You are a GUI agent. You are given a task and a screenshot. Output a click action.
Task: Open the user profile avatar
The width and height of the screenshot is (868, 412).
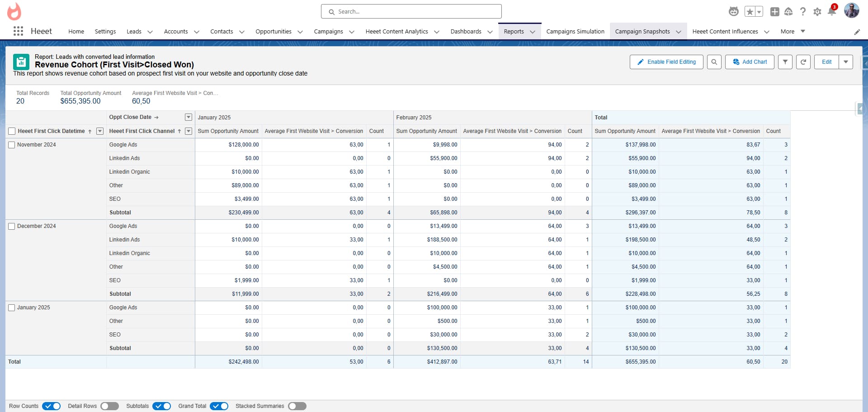(851, 10)
